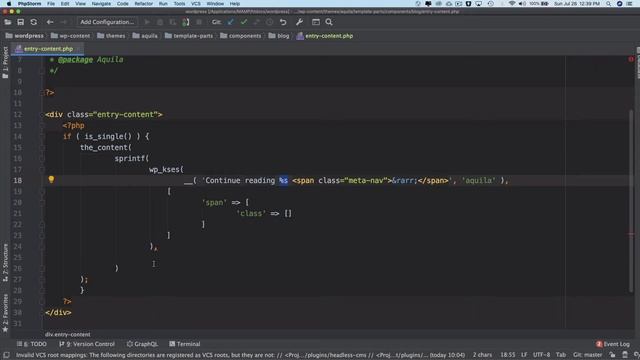
Task: Click the volume icon in macOS menu bar
Action: [522, 4]
